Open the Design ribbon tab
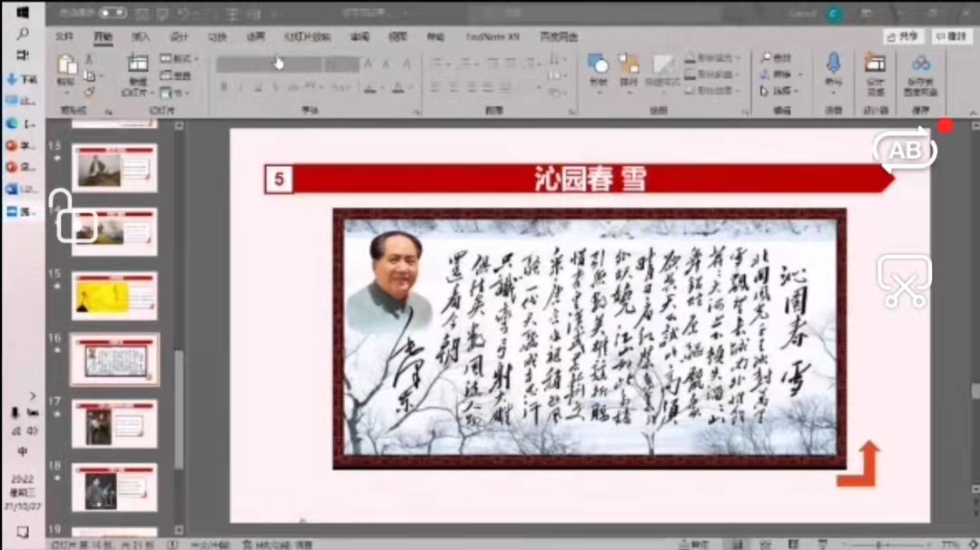The image size is (980, 550). (x=179, y=37)
